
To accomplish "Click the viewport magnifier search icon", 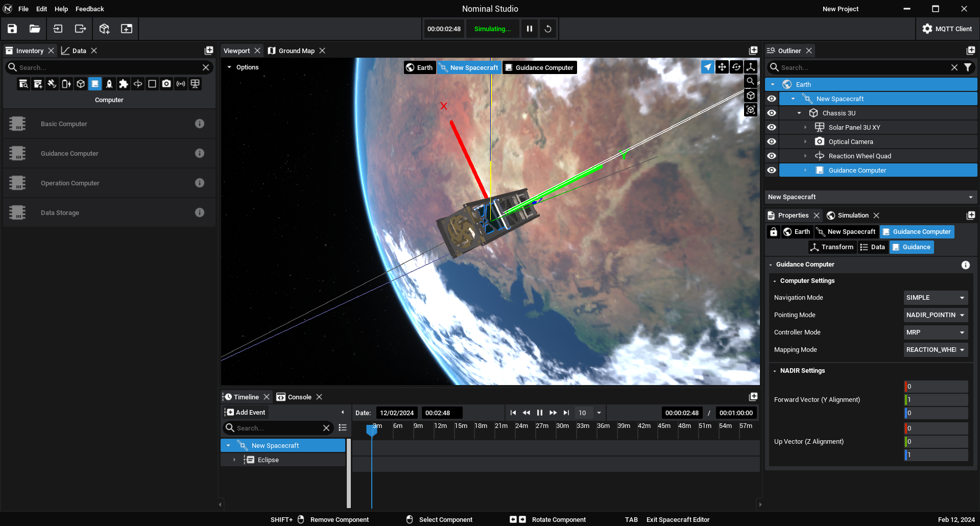I will click(751, 81).
